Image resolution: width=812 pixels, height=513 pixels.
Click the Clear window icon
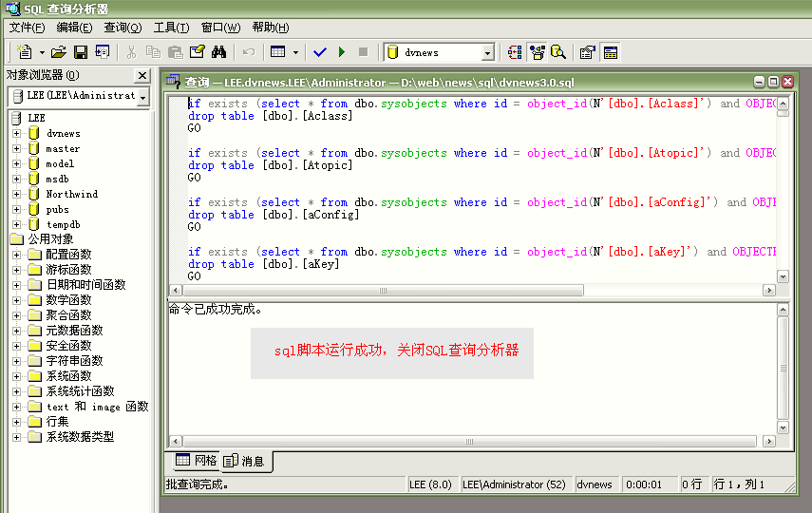coord(198,52)
